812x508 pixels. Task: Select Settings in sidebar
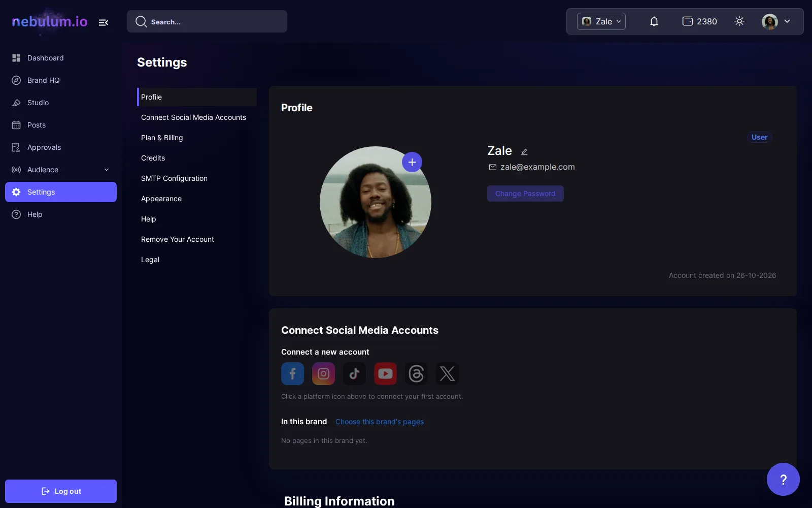pos(61,192)
